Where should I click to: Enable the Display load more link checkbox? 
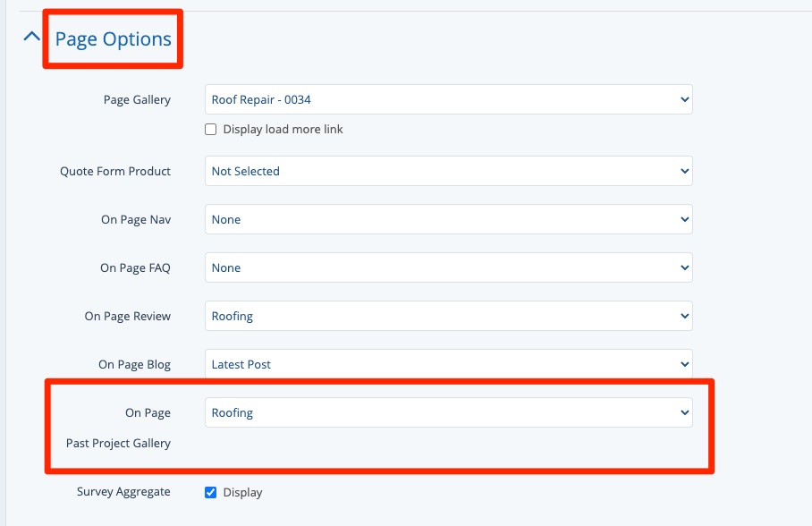tap(211, 130)
